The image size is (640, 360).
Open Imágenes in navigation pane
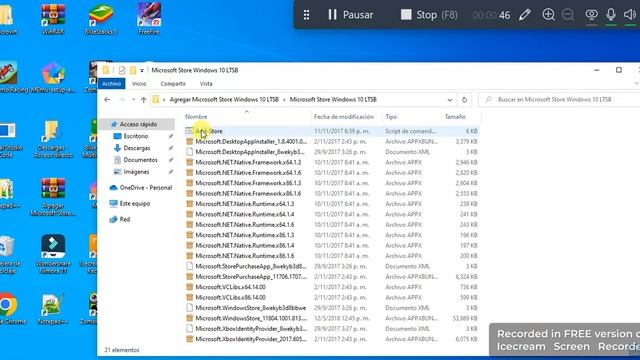(x=136, y=172)
